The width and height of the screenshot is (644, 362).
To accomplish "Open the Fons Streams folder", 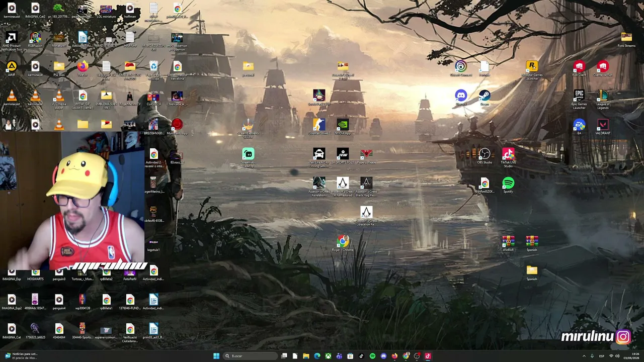I will click(626, 40).
